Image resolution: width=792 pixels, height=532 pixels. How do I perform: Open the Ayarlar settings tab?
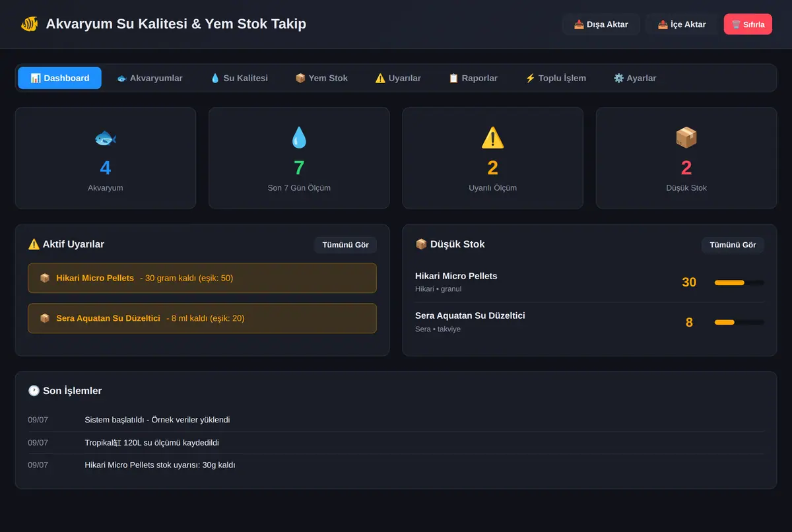(635, 78)
